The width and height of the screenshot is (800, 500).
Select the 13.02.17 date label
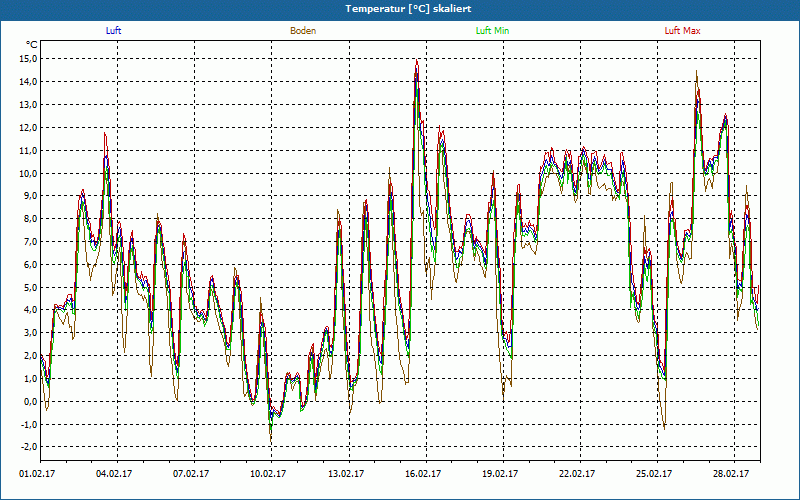point(345,475)
